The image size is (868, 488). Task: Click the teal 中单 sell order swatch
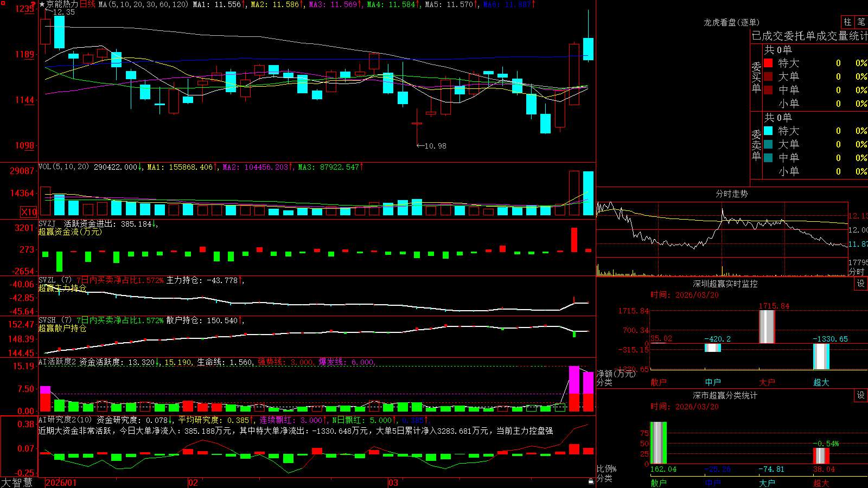coord(768,158)
